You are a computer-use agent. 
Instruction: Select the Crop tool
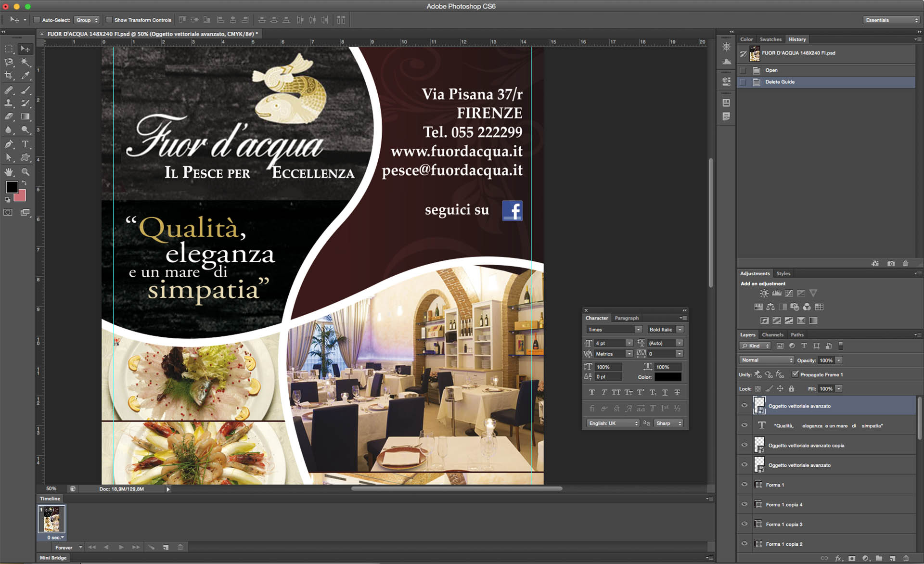tap(9, 76)
